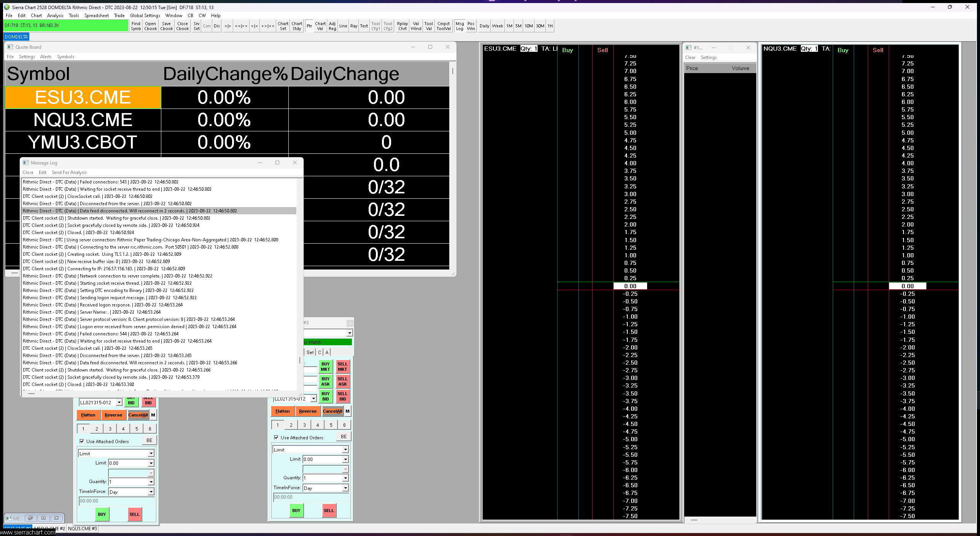This screenshot has height=536, width=980.
Task: Click the left Flatten button
Action: coord(88,415)
